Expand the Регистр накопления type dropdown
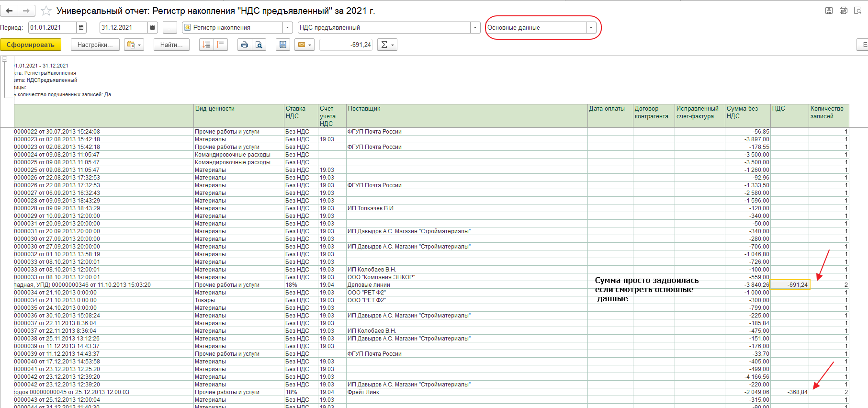The width and height of the screenshot is (868, 408). (x=288, y=28)
